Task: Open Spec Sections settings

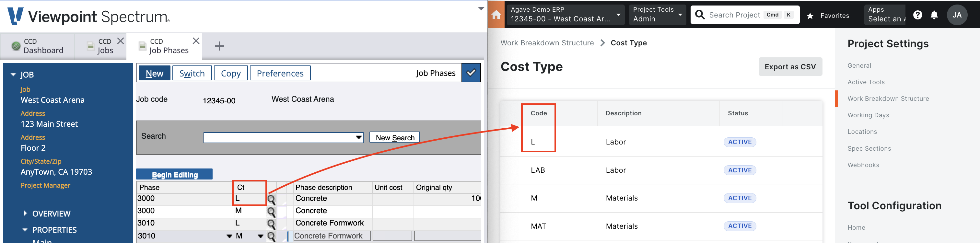Action: click(869, 148)
